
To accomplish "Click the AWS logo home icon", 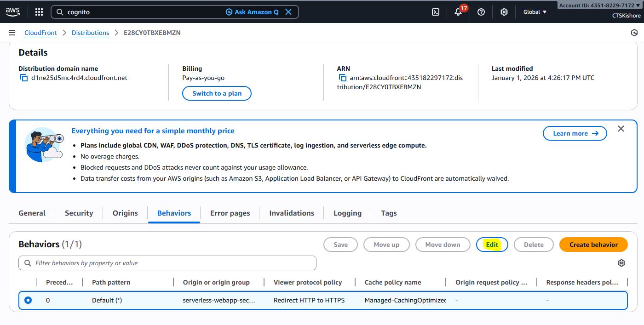I will 12,12.
